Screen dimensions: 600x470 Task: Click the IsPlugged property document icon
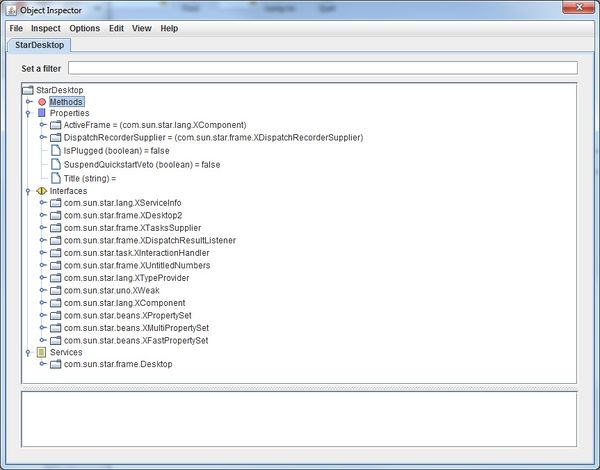56,150
